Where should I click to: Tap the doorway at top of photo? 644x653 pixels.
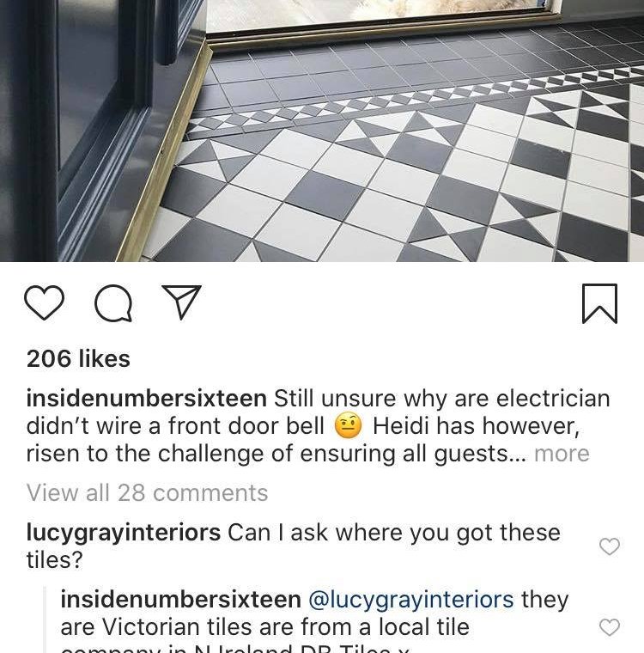[383, 16]
